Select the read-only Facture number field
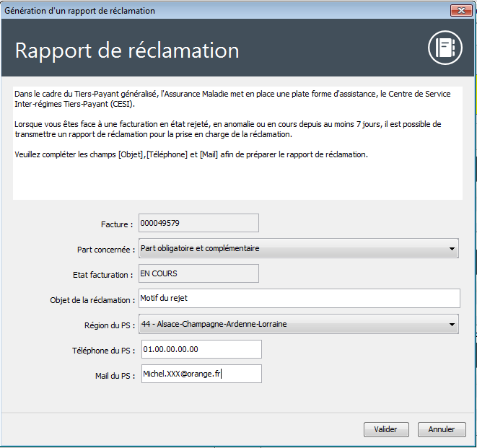The image size is (477, 448). point(198,224)
